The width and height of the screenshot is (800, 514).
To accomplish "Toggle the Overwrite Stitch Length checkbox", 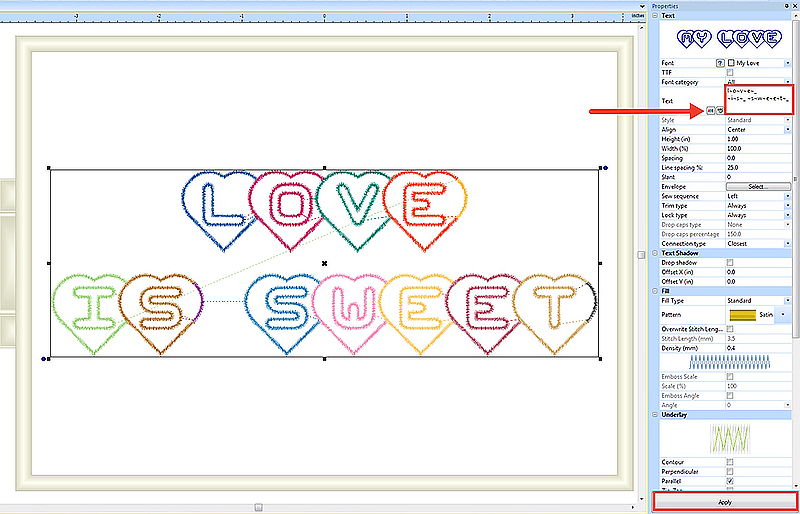I will click(x=729, y=329).
